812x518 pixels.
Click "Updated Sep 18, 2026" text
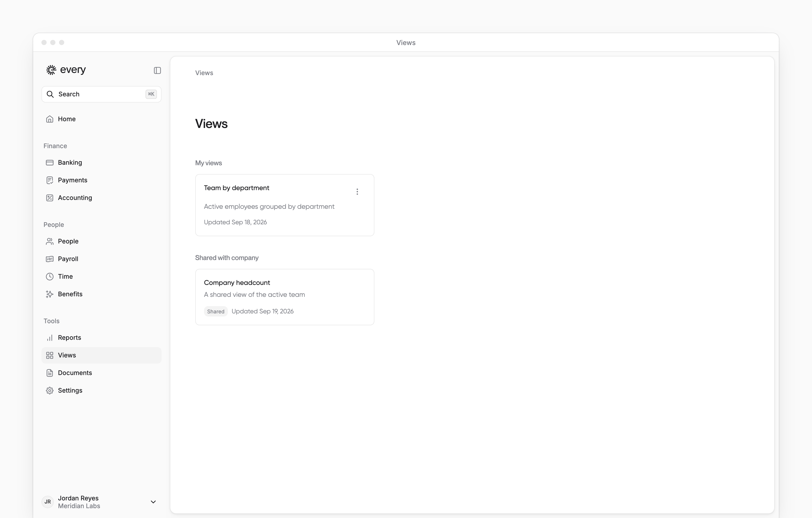235,222
